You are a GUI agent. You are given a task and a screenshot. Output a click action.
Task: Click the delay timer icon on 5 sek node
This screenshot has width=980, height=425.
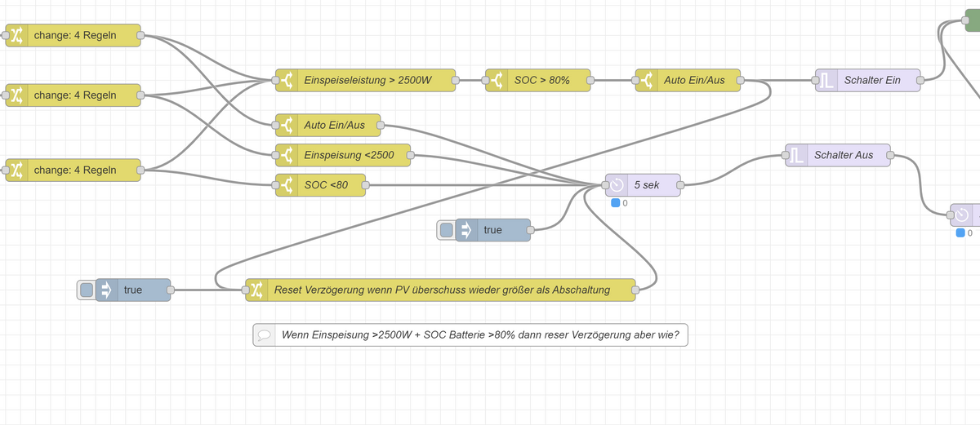pos(617,185)
